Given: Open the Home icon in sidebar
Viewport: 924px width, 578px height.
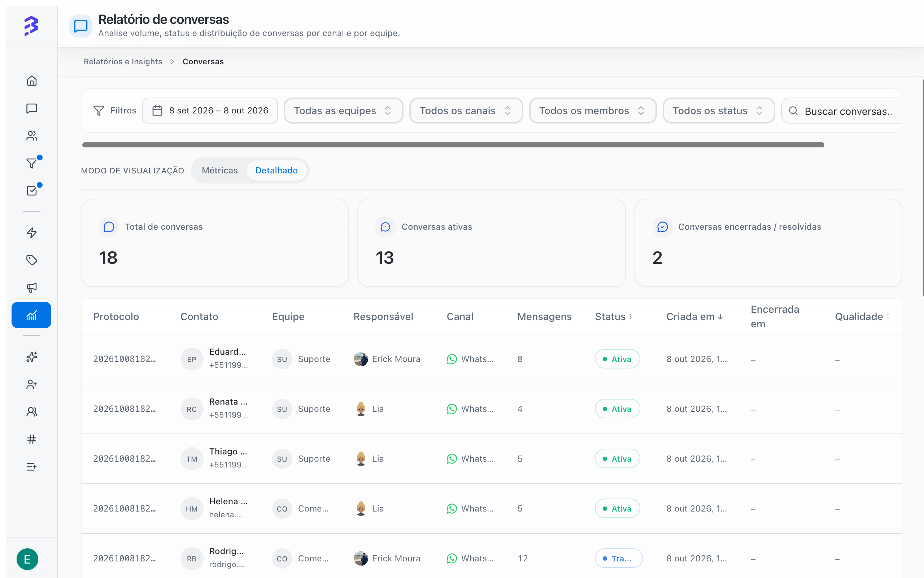Looking at the screenshot, I should [32, 81].
